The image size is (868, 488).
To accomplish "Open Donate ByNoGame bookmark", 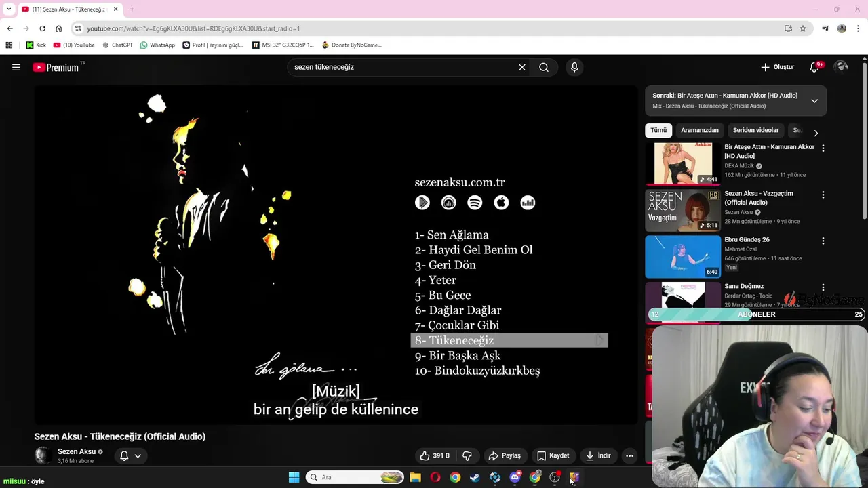I will (x=352, y=45).
